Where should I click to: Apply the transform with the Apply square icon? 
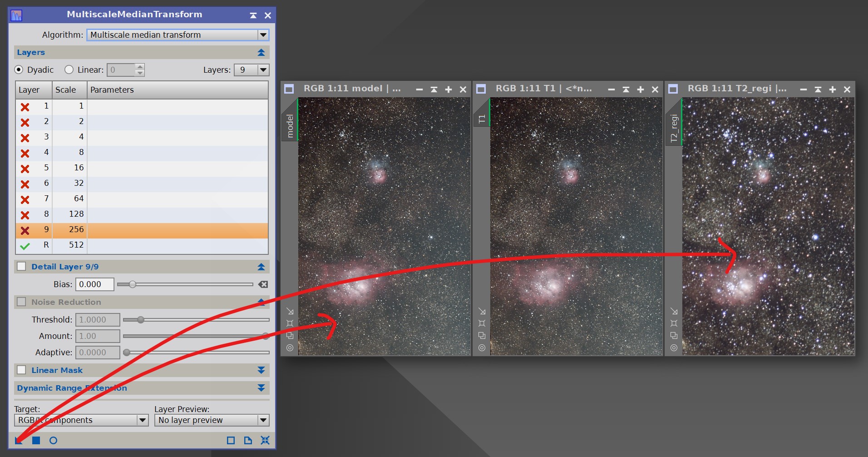click(37, 440)
